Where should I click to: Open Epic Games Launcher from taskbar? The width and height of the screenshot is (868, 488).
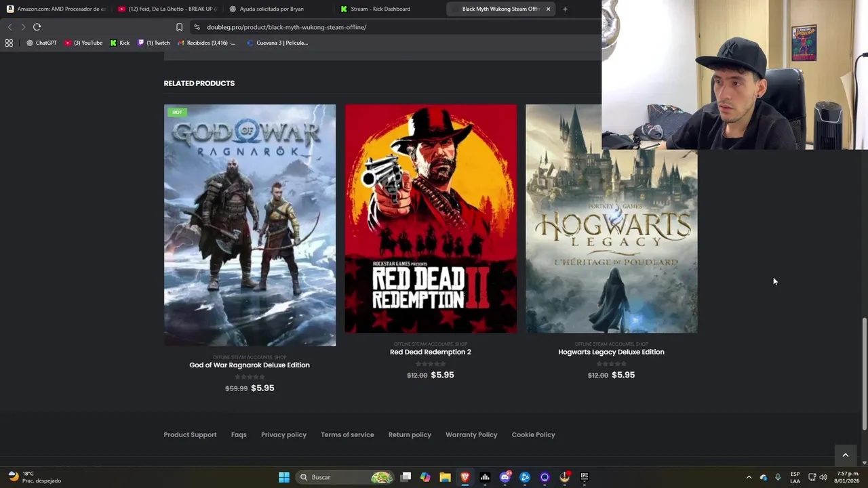pos(585,477)
